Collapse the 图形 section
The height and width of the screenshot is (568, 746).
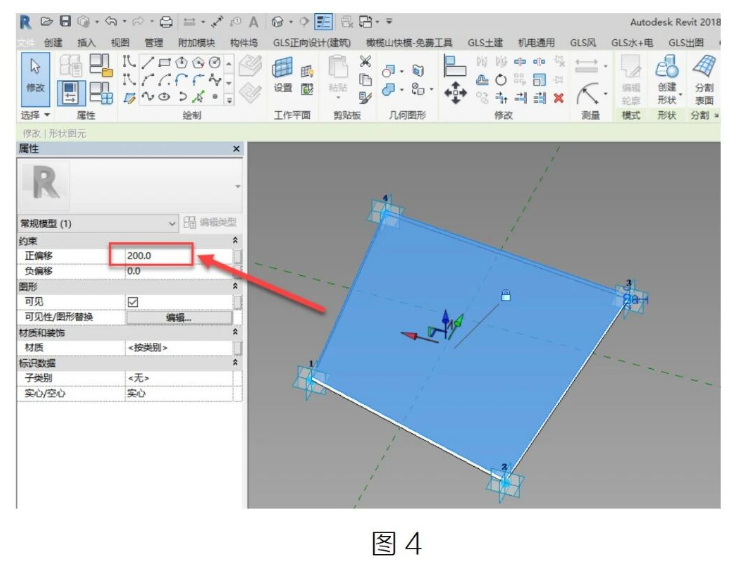(235, 286)
